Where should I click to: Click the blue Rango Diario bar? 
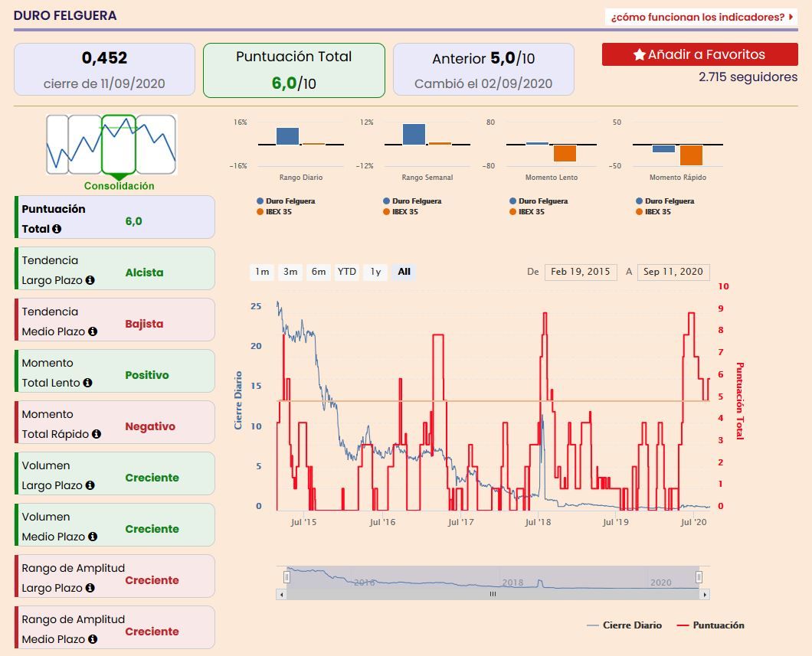(x=287, y=136)
